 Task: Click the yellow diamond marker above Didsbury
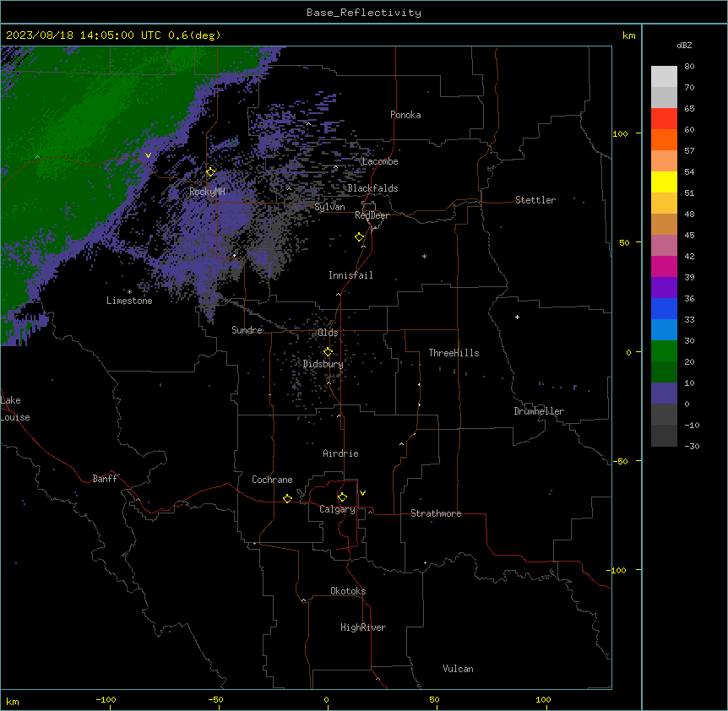pyautogui.click(x=328, y=352)
